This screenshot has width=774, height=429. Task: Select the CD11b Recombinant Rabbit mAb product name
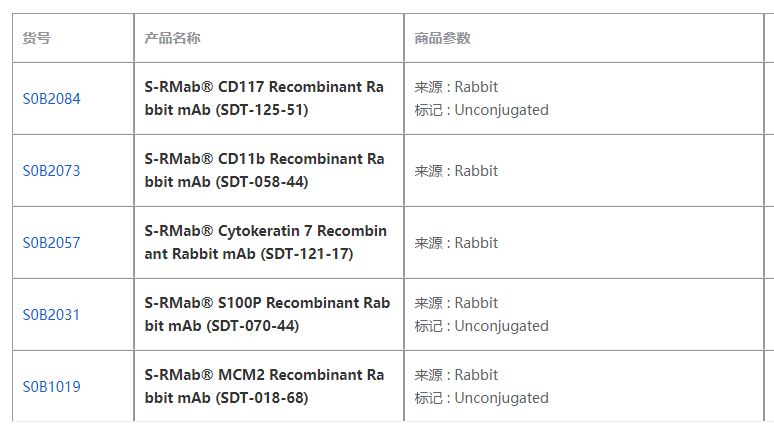pos(264,170)
